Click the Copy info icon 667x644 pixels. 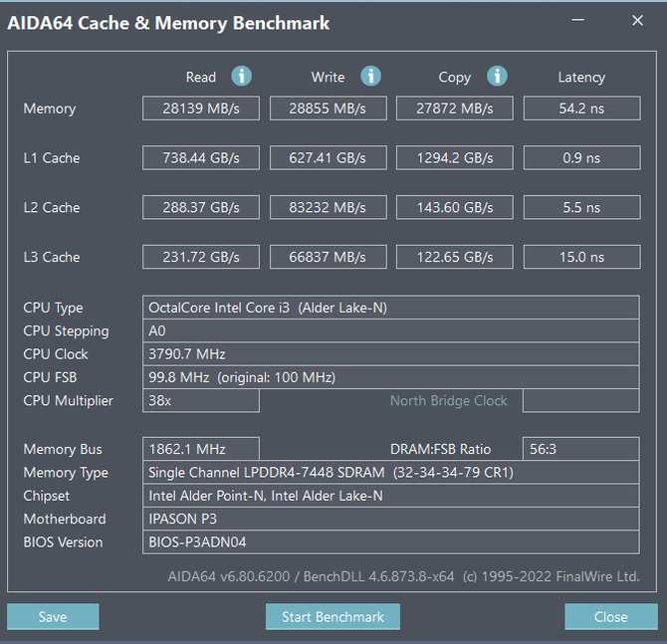[x=497, y=77]
